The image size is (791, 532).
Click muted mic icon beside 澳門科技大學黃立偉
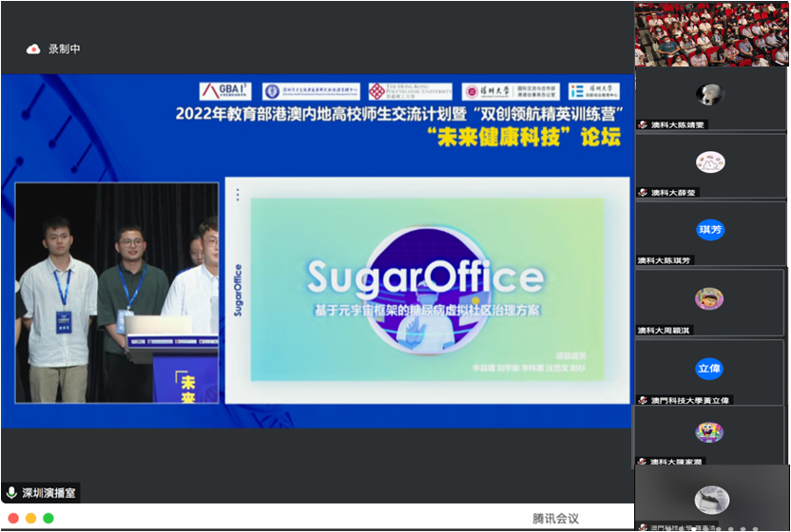pyautogui.click(x=643, y=400)
